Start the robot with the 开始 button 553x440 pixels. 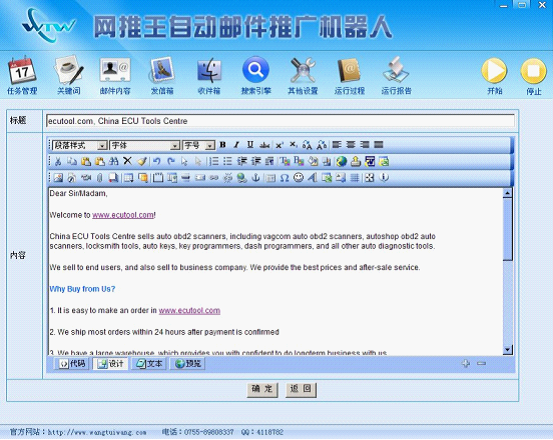click(494, 76)
